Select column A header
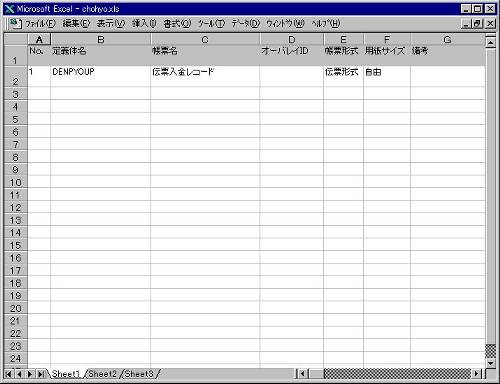500x384 pixels. (x=39, y=40)
